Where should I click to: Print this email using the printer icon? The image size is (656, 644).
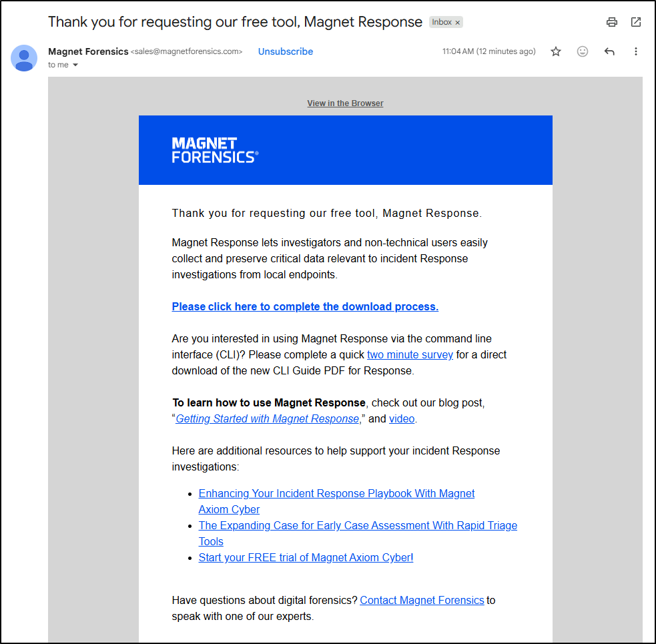[x=612, y=22]
